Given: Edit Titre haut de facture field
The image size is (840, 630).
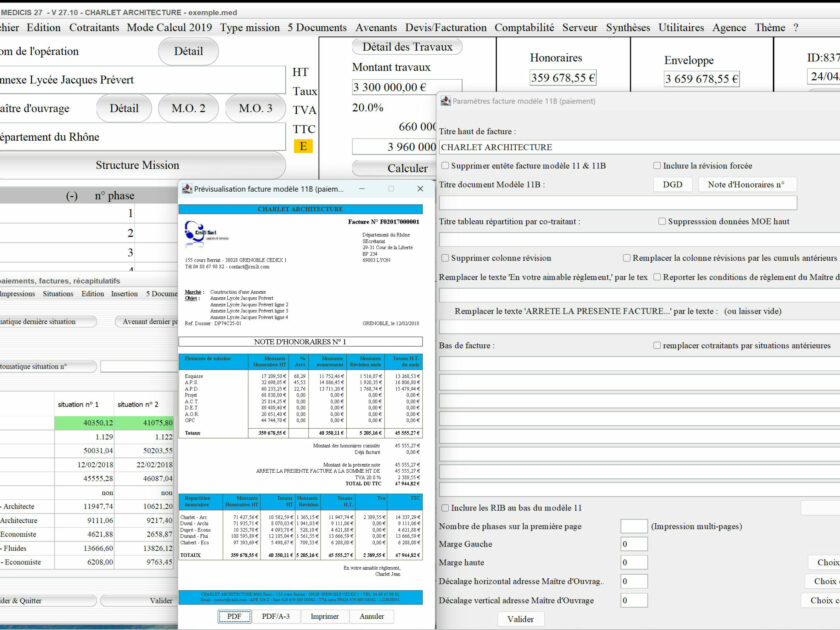Looking at the screenshot, I should [639, 147].
